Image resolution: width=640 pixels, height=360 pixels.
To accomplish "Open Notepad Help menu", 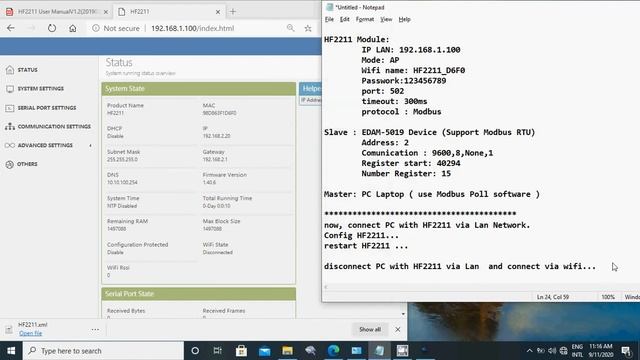I will [x=404, y=19].
